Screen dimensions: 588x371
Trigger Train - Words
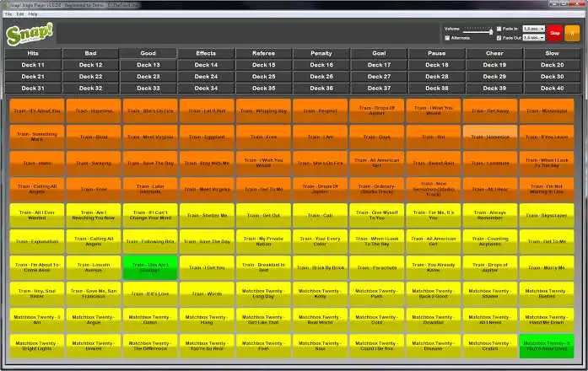[x=207, y=293]
